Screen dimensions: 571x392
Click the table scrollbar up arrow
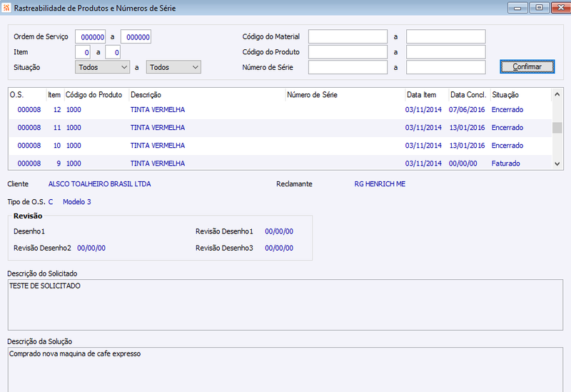(557, 95)
